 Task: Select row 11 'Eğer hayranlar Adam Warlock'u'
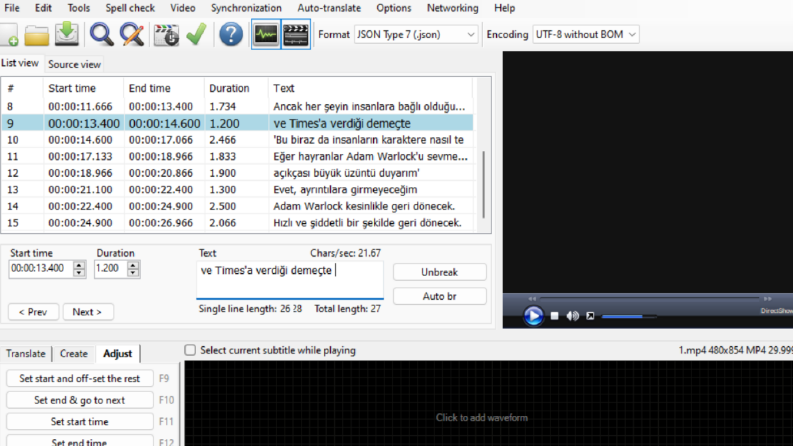point(238,156)
